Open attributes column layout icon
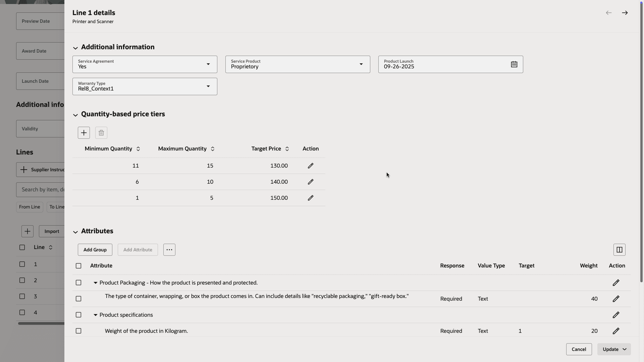644x362 pixels. point(619,250)
